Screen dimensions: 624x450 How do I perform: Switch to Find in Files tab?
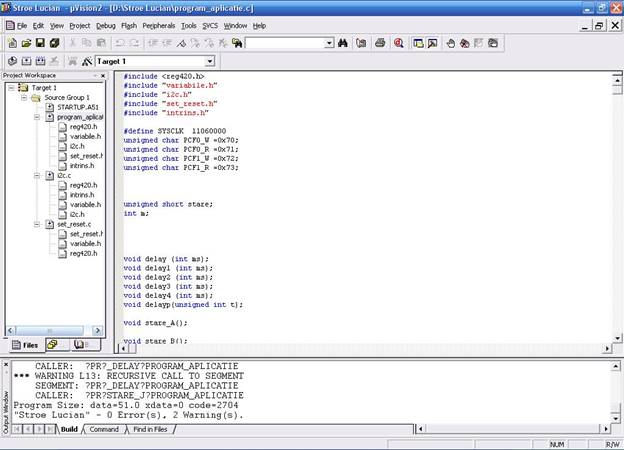[150, 429]
